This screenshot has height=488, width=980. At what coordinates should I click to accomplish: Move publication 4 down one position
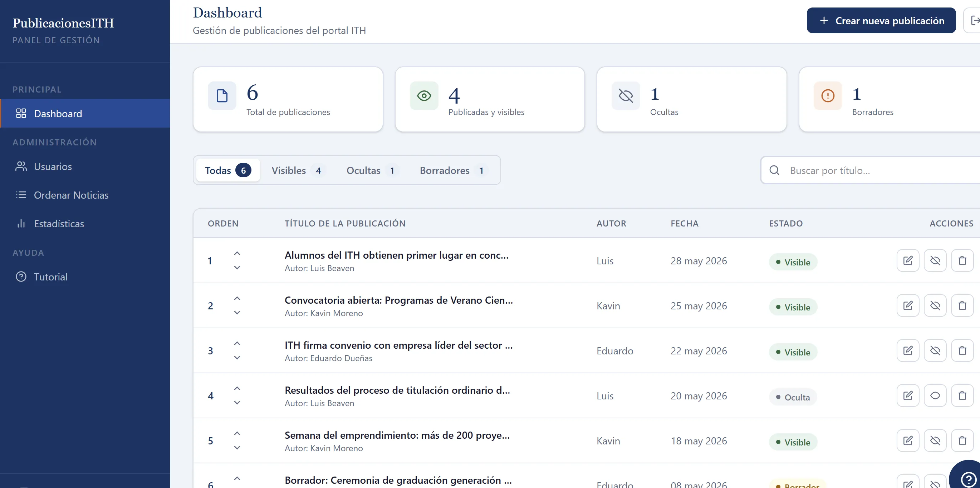point(237,403)
